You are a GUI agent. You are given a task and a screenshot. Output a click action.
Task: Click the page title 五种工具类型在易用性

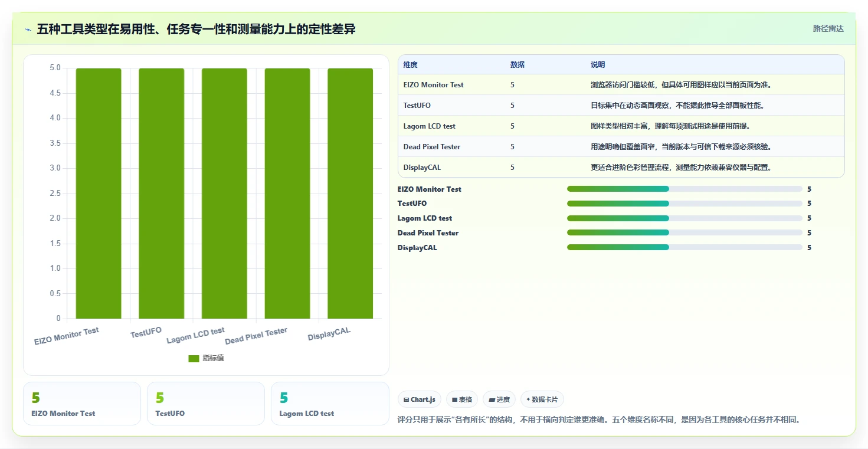click(196, 29)
